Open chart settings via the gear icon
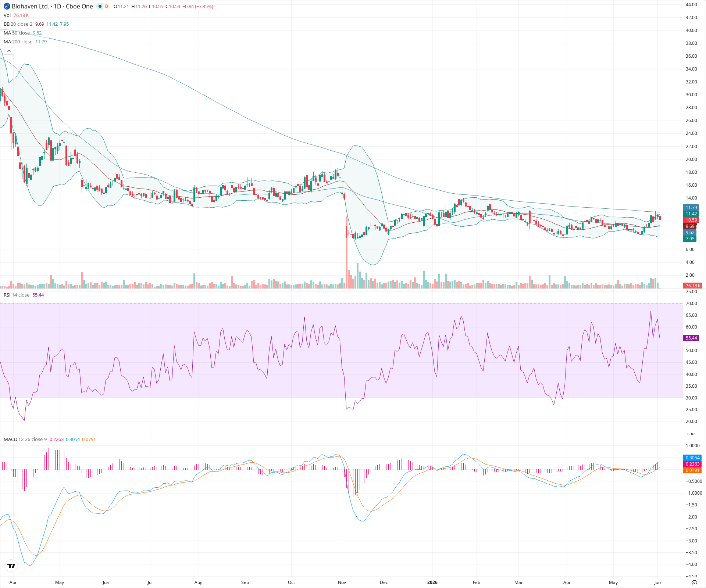Viewport: 706px width, 588px height. click(x=694, y=582)
